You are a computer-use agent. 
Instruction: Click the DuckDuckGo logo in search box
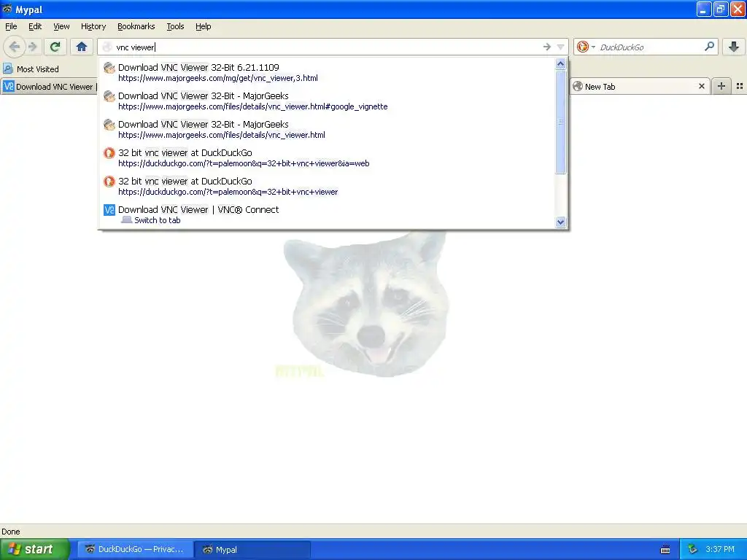(582, 47)
